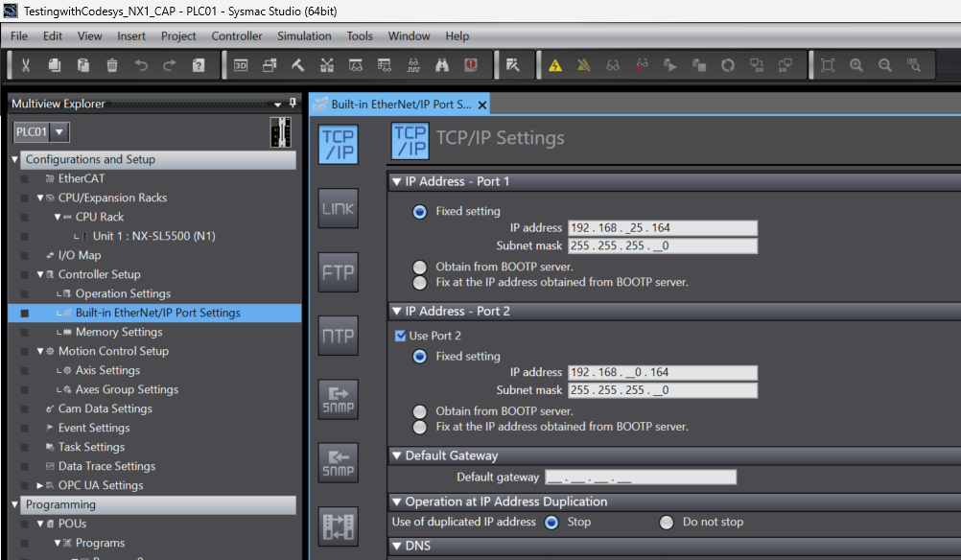This screenshot has height=560, width=961.
Task: Click the zoom in magnifier icon
Action: point(856,65)
